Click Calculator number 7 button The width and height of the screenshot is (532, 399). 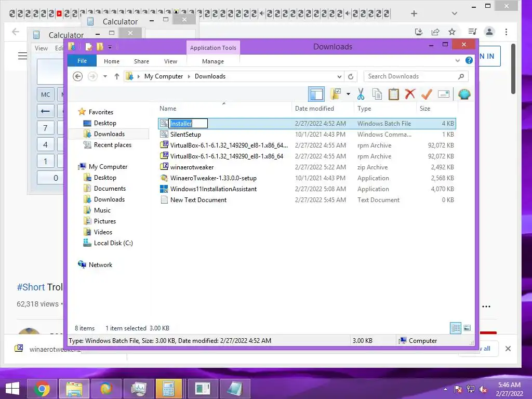(x=46, y=128)
